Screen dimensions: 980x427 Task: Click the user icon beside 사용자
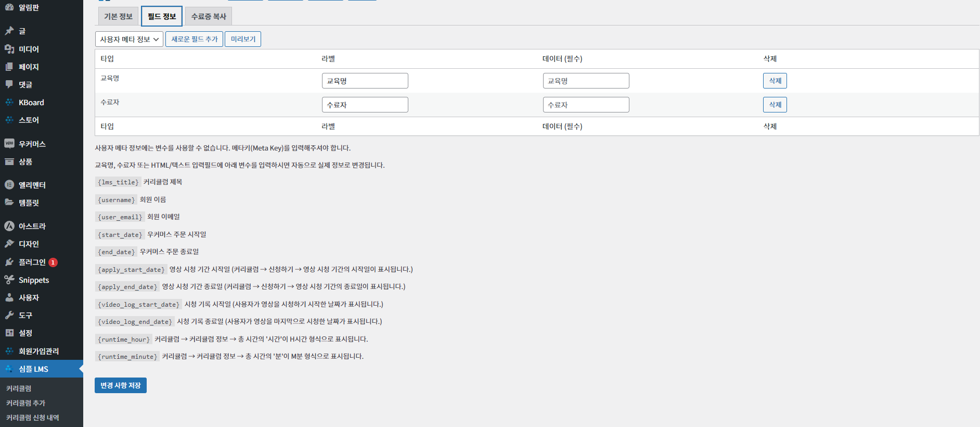coord(9,297)
